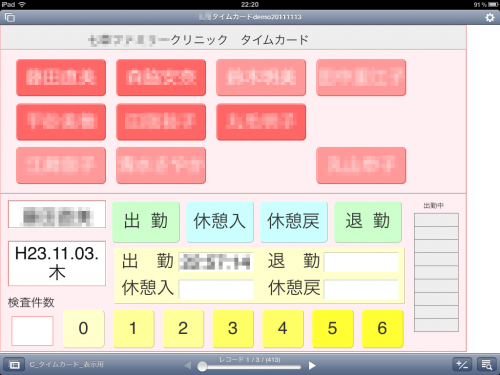Image resolution: width=500 pixels, height=375 pixels.
Task: Tap the blue 休憩入 break-start button
Action: (220, 221)
